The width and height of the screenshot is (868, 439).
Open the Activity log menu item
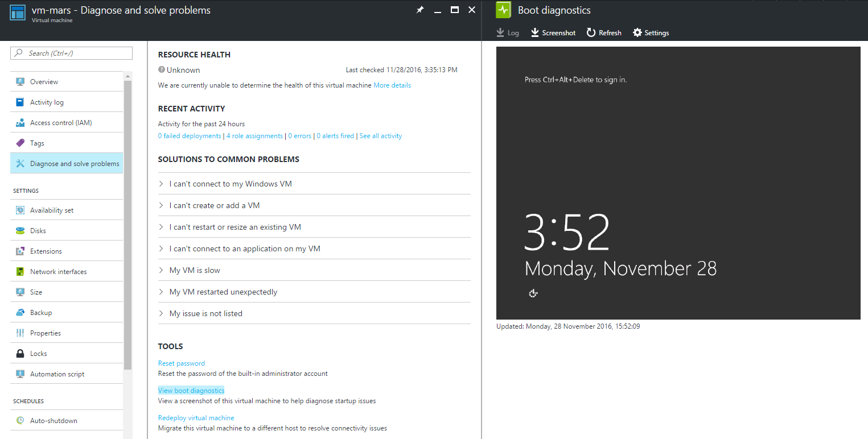(x=67, y=102)
